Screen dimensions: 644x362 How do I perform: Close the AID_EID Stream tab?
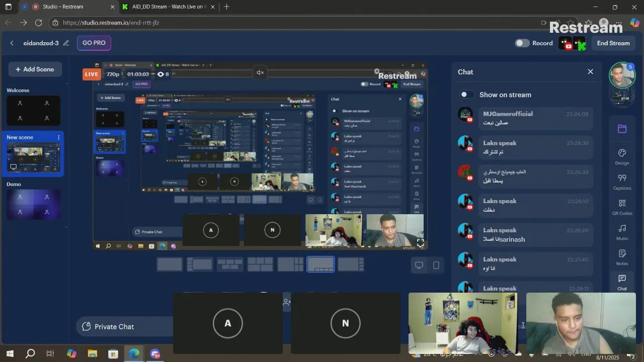coord(213,7)
